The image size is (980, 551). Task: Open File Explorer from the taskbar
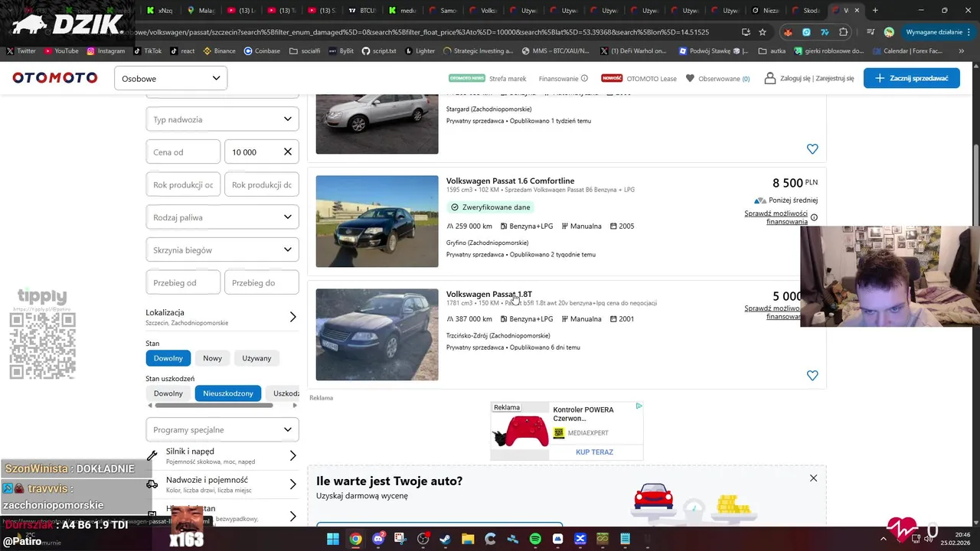[x=468, y=539]
